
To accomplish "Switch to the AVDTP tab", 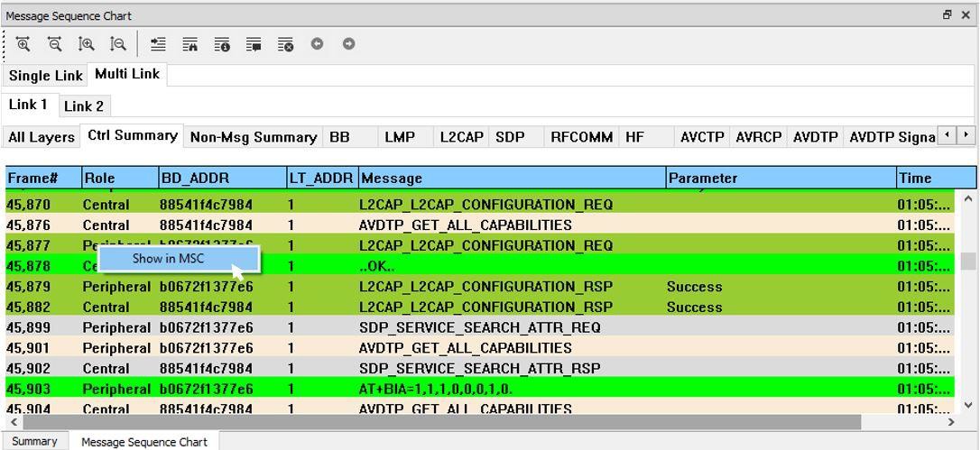I will [x=815, y=137].
